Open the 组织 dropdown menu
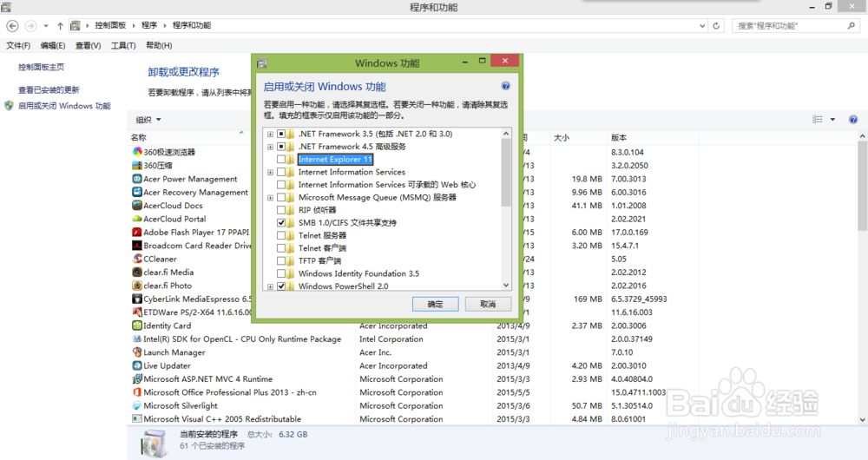Viewport: 868px width, 460px height. pos(148,120)
